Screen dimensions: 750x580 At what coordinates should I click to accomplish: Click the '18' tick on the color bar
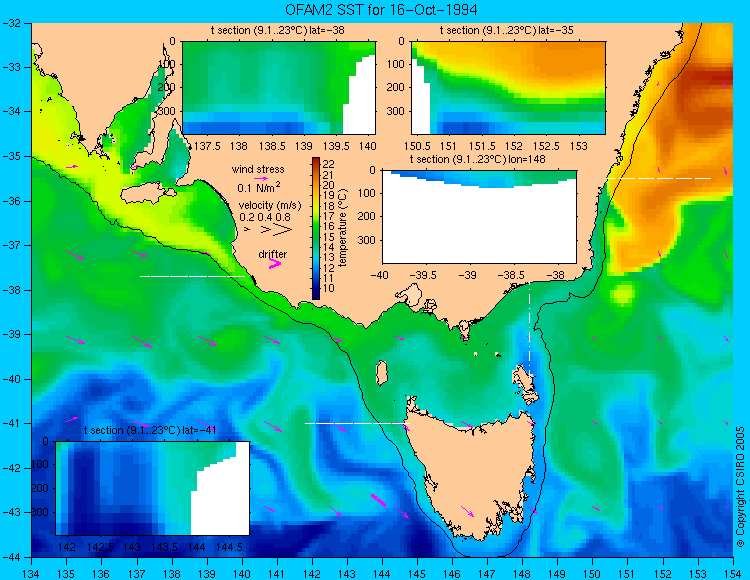329,206
